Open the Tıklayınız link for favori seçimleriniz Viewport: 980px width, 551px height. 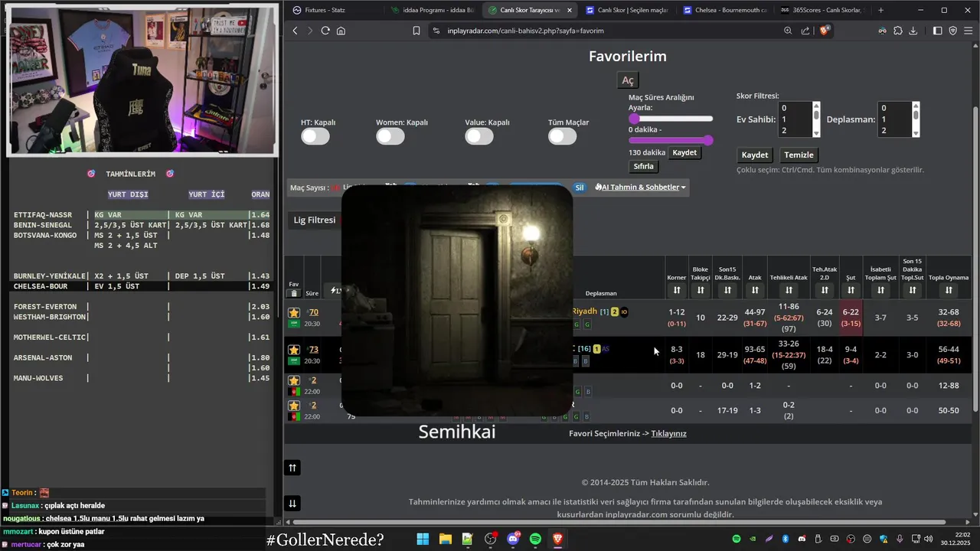[668, 433]
